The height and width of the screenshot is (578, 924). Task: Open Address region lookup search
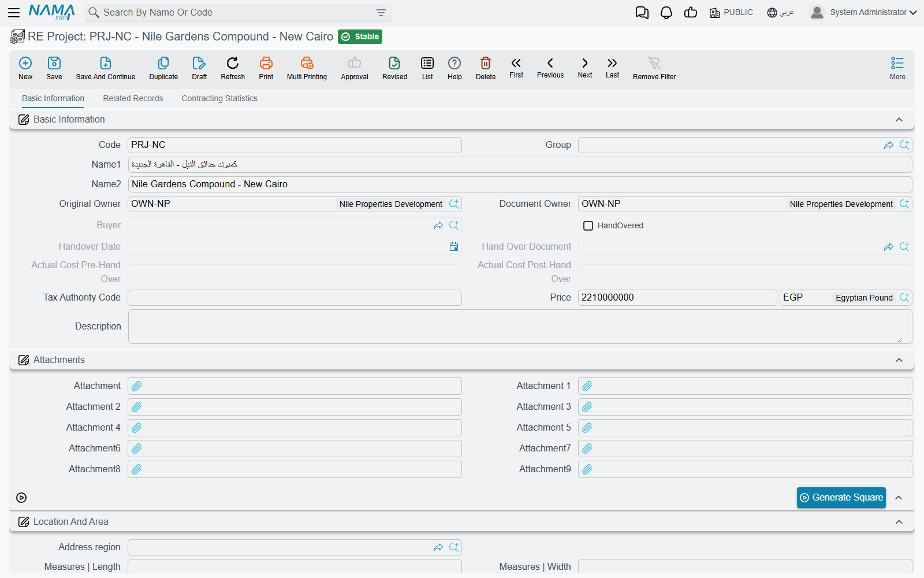pos(454,547)
